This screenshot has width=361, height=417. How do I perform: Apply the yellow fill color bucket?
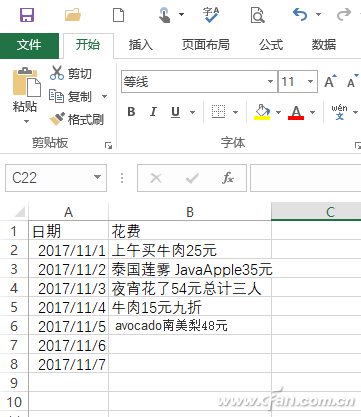pos(262,112)
